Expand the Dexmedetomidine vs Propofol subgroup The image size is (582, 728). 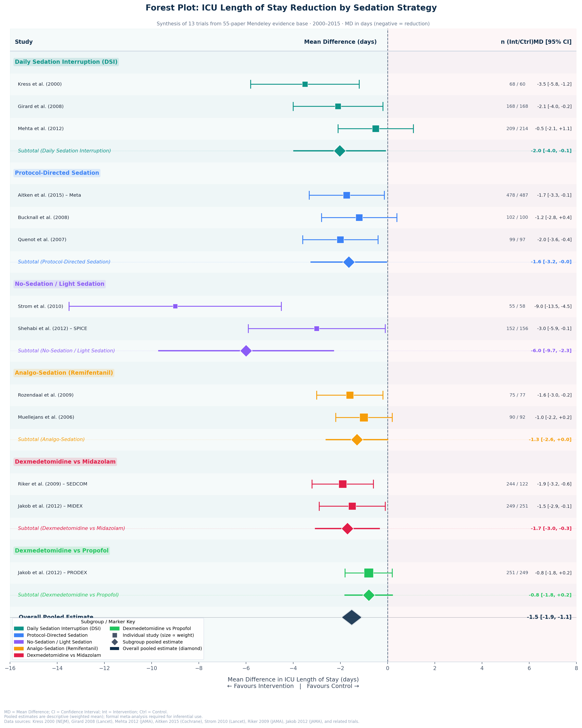point(61,550)
